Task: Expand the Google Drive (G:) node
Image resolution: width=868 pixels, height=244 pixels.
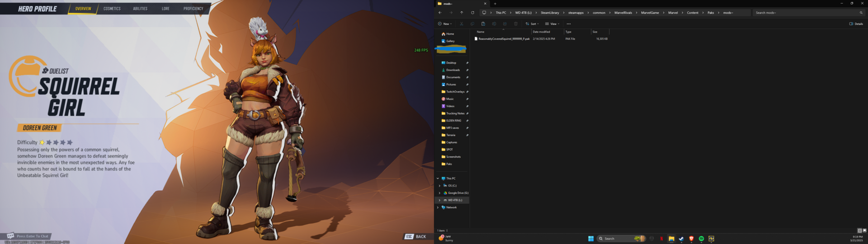Action: point(439,193)
